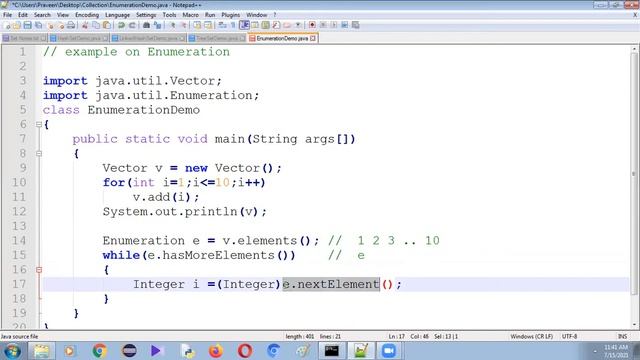Click Windows (CR LF) in status bar
This screenshot has width=640, height=360.
click(x=531, y=336)
